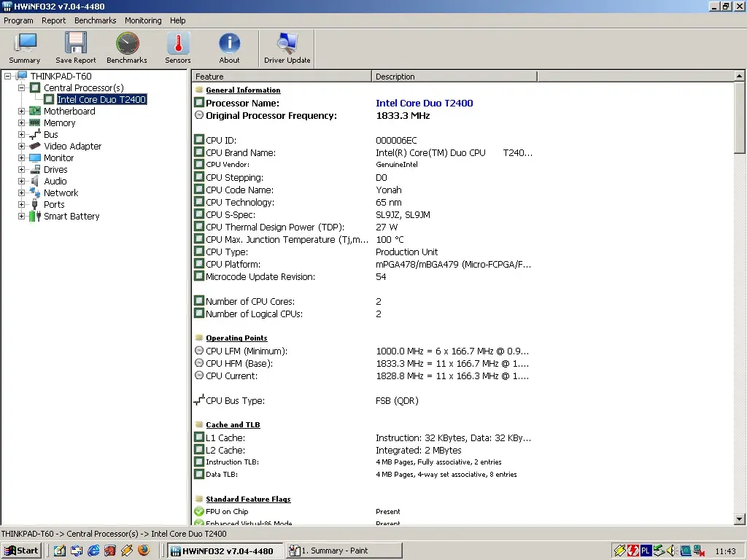Click the Audio speaker icon in tree

[35, 181]
